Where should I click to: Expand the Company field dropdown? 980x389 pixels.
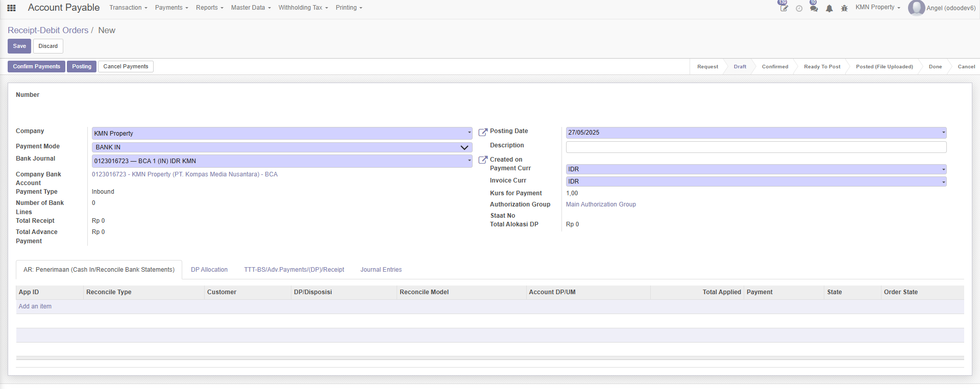(x=469, y=133)
